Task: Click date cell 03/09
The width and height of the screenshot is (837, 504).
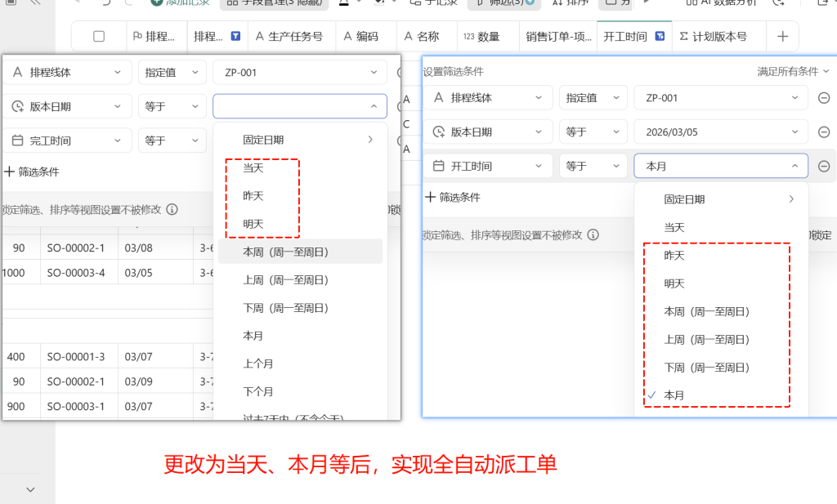Action: coord(155,381)
